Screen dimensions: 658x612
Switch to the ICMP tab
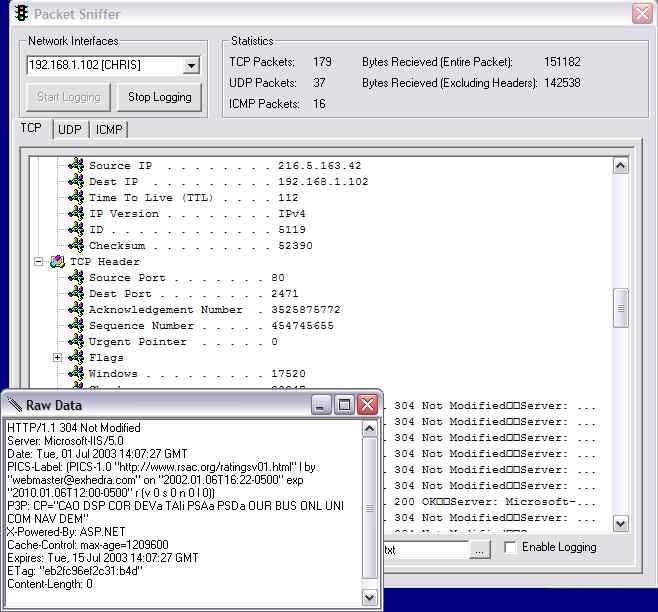point(108,130)
